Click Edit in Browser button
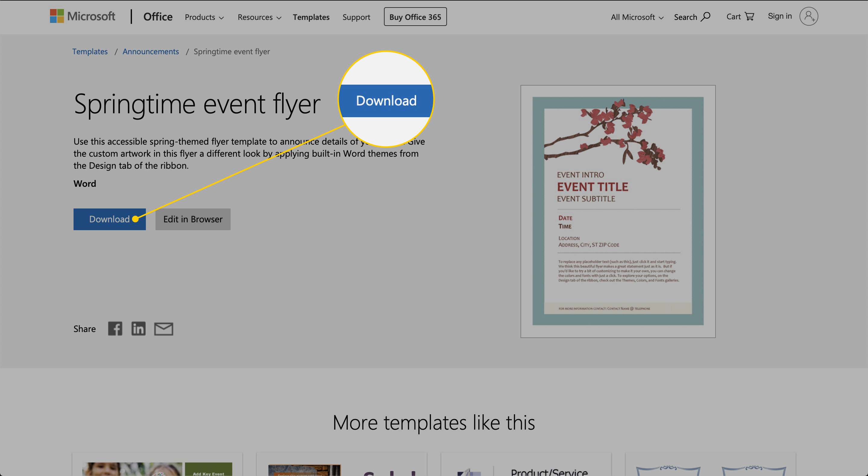The width and height of the screenshot is (868, 476). click(x=193, y=219)
